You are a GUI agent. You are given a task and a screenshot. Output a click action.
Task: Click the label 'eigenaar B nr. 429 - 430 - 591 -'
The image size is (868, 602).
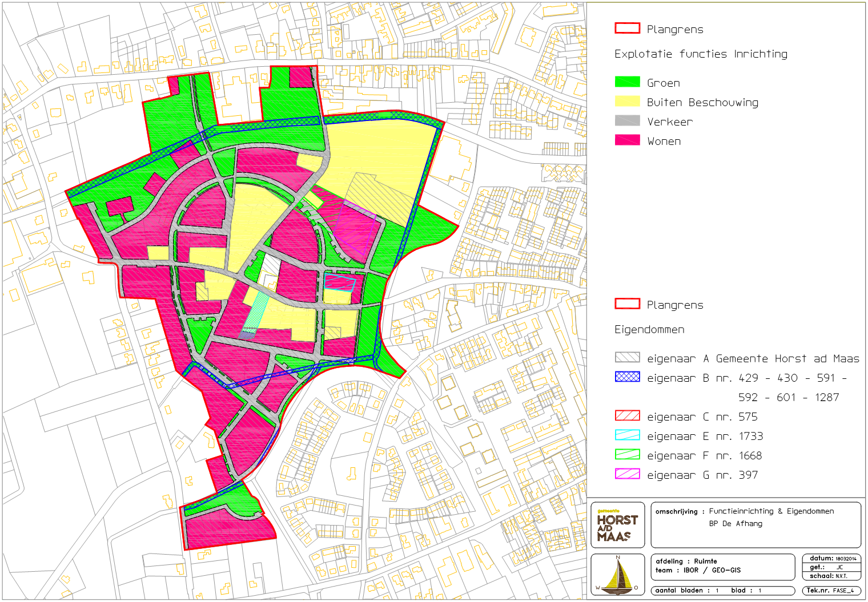click(747, 378)
